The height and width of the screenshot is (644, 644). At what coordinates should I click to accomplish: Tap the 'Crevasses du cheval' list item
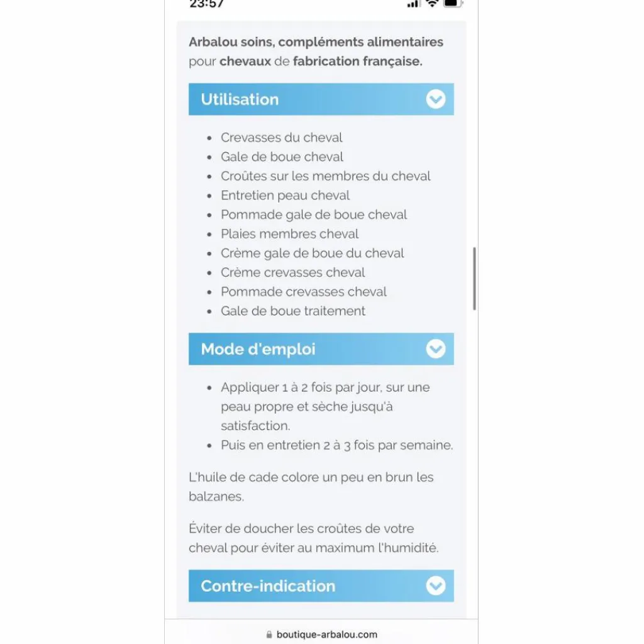(281, 137)
